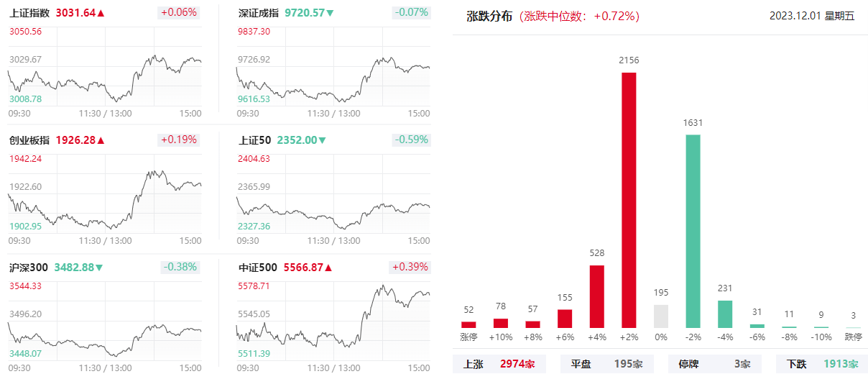Click the red up arrow beside 上证指数 3031.64
Viewport: 868px width, 374px height.
[101, 13]
